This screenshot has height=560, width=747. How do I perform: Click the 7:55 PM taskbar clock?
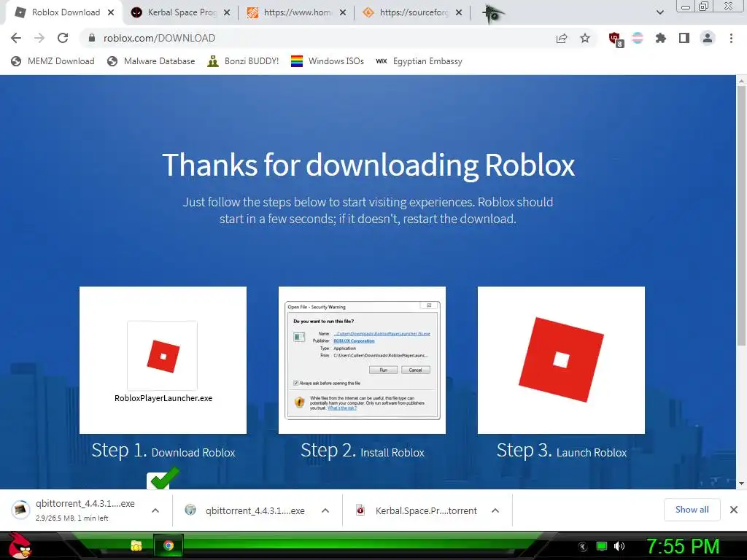tap(683, 547)
